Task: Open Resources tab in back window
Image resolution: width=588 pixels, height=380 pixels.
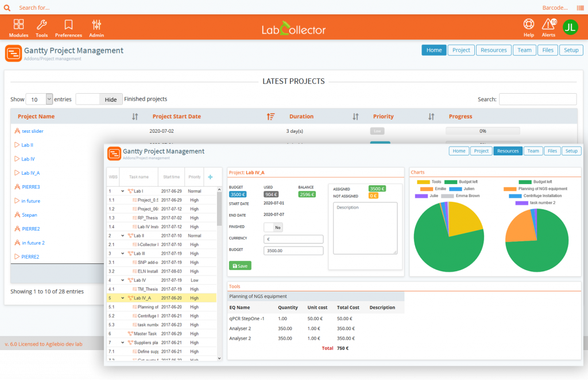Action: 493,50
